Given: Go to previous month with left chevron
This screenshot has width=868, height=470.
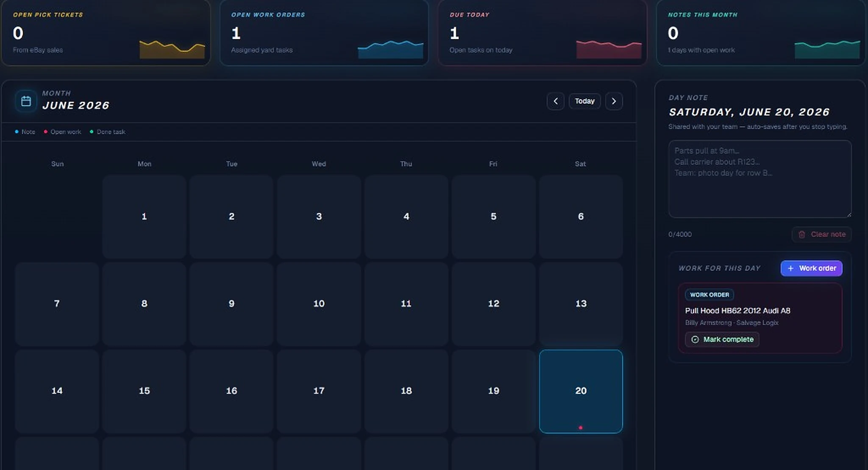Looking at the screenshot, I should [x=555, y=101].
